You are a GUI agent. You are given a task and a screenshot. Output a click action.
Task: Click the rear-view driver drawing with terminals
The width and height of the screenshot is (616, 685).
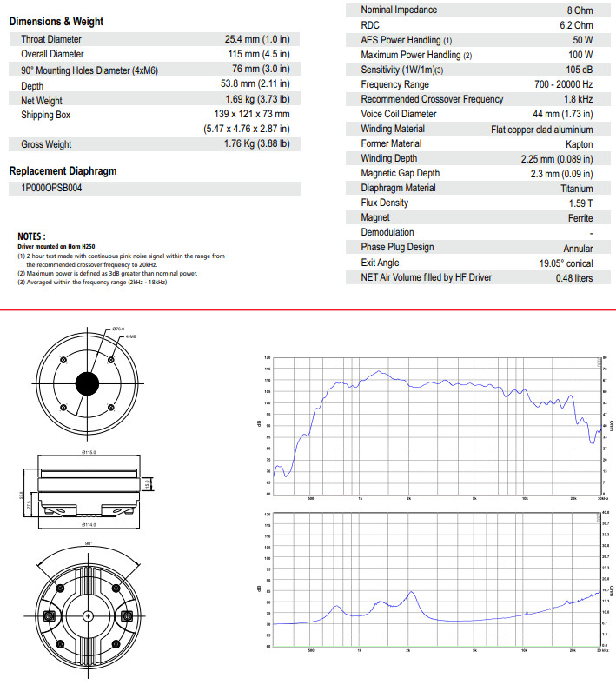coord(89,616)
